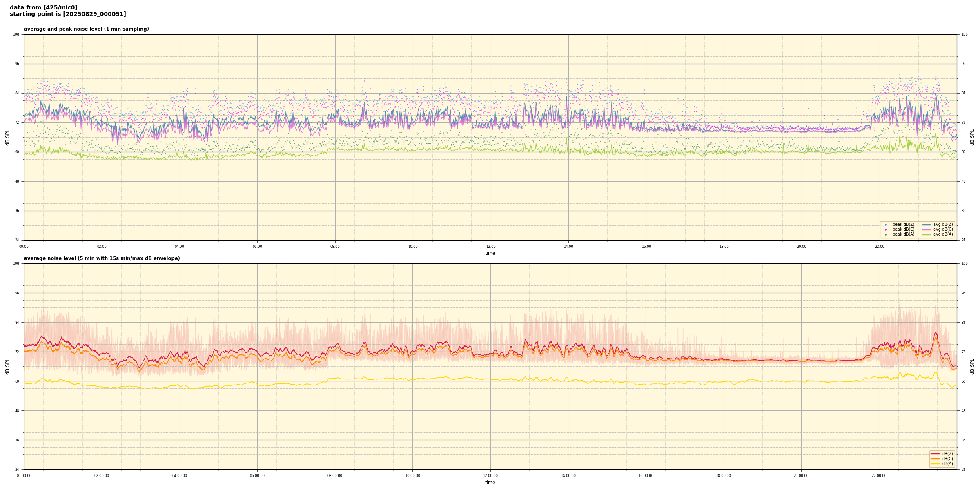Click the starting point timestamp text
The width and height of the screenshot is (980, 490).
68,14
